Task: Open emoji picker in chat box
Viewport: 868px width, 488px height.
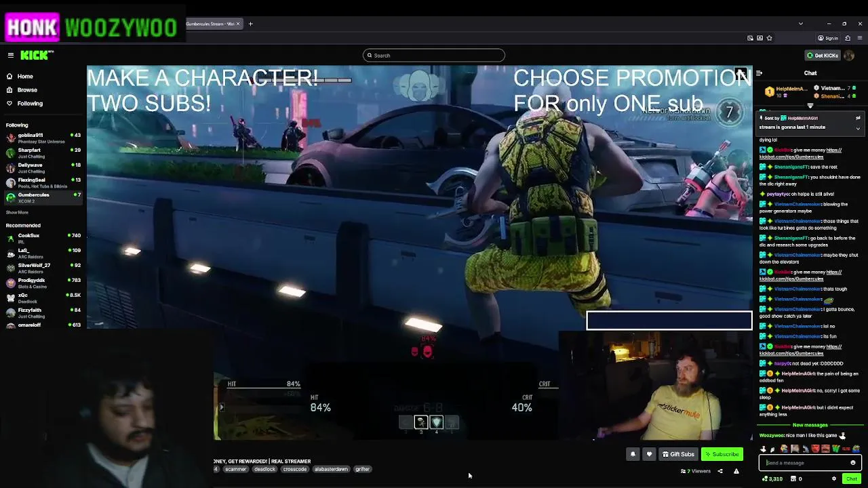Action: [x=853, y=463]
